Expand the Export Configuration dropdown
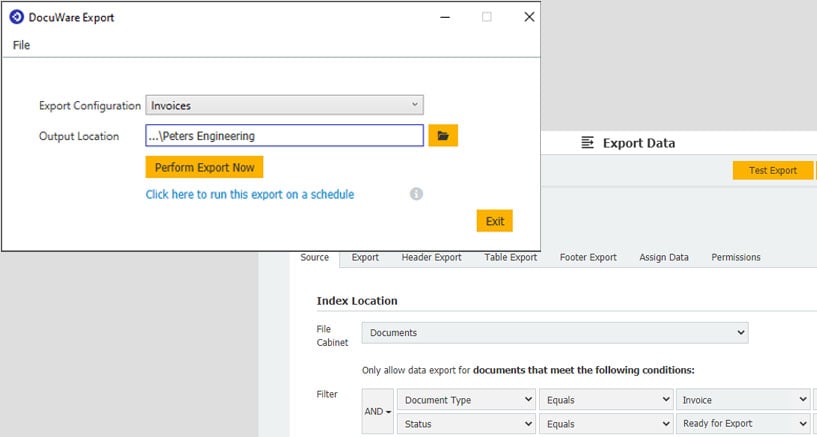Screen dimensions: 817x437 (x=284, y=105)
